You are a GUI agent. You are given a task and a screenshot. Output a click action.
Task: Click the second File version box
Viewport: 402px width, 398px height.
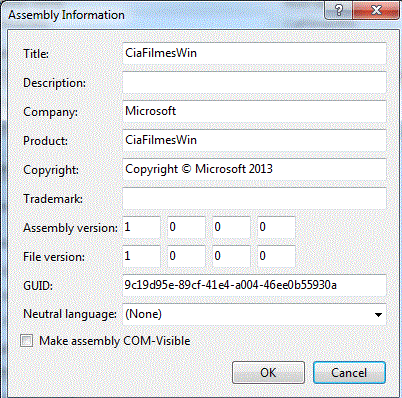[x=186, y=256]
